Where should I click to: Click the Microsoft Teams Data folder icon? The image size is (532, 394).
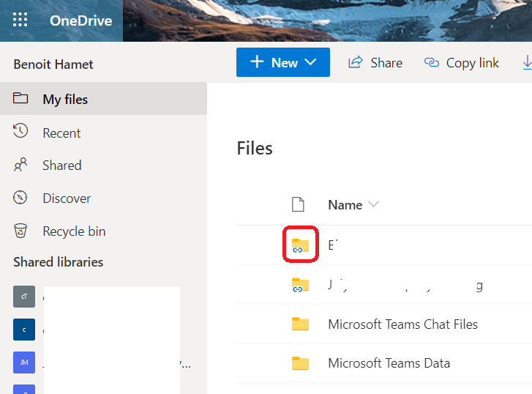tap(300, 363)
